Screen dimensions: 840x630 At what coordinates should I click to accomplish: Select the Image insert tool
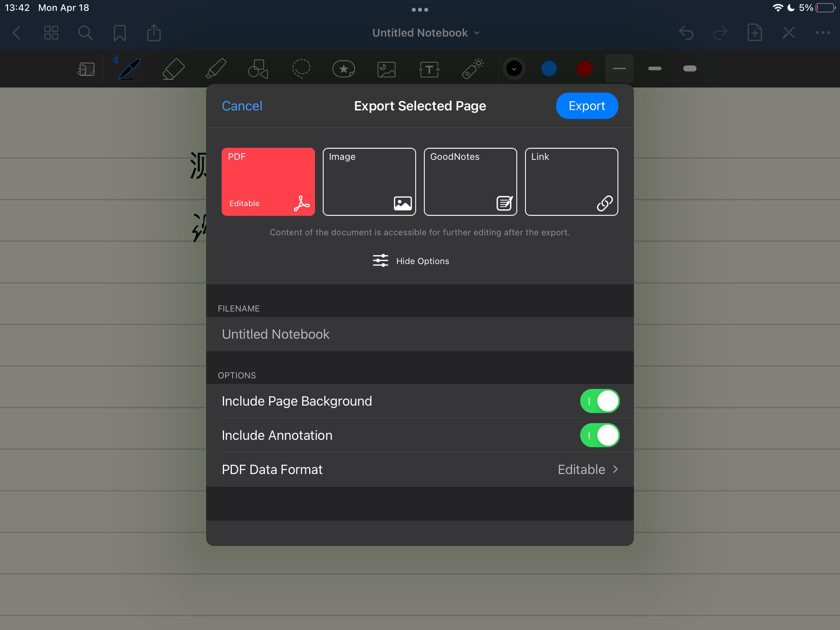point(387,69)
